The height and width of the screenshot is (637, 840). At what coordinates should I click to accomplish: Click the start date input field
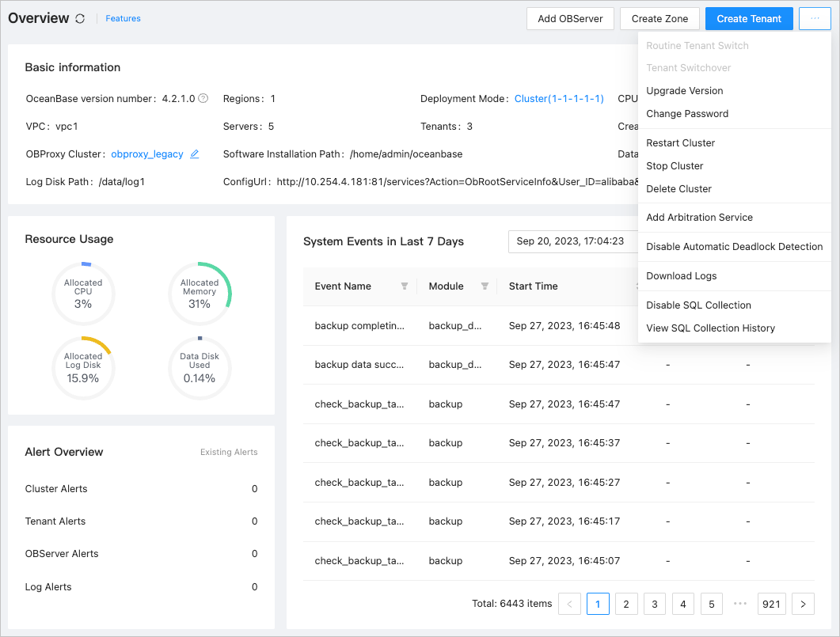[572, 241]
